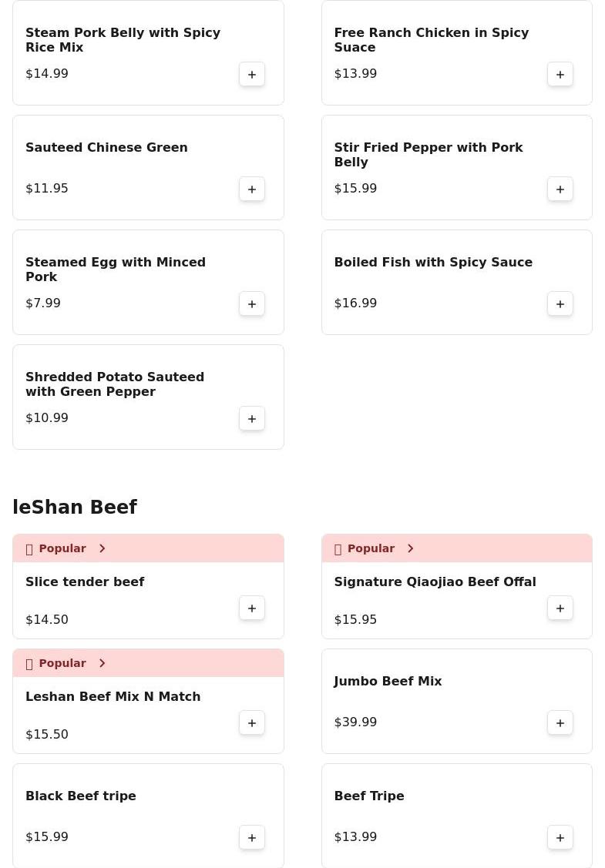Viewport: 605px width, 868px height.
Task: Open the Boiled Fish with Spicy Sauce title
Action: click(433, 262)
